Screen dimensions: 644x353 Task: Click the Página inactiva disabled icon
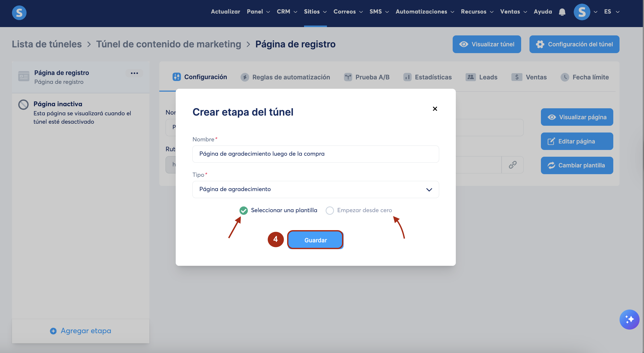coord(23,105)
